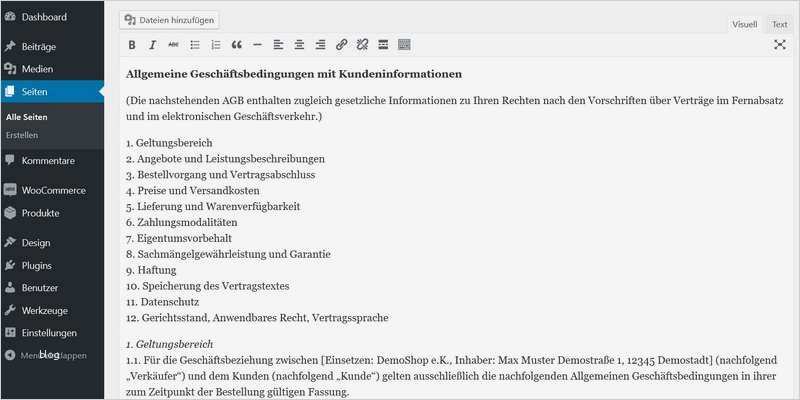800x400 pixels.
Task: Select Erstellen submenu link
Action: click(x=22, y=135)
